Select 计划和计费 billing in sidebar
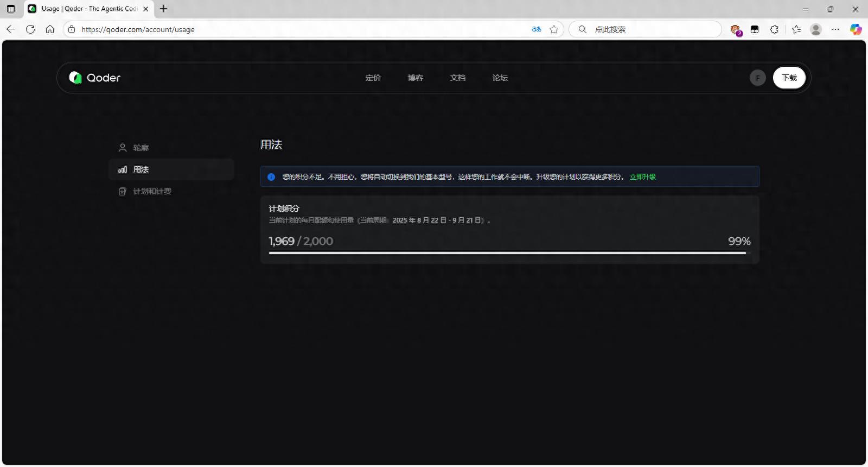 [171, 191]
